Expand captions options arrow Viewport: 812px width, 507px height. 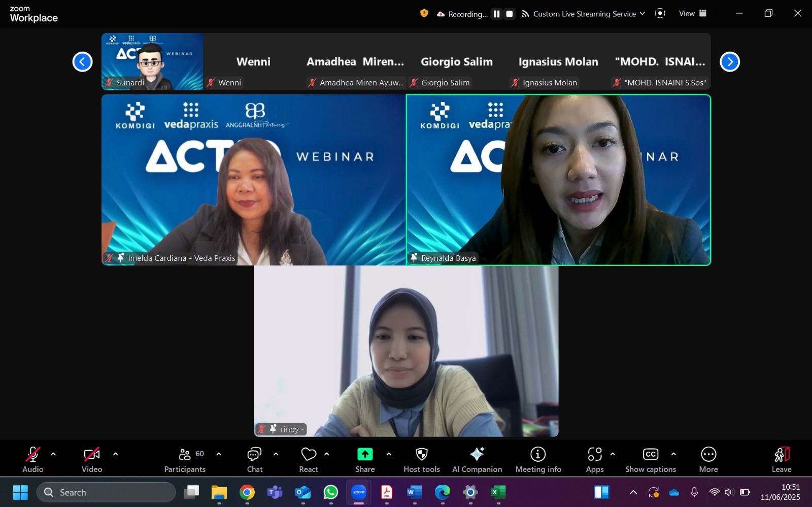pyautogui.click(x=673, y=454)
